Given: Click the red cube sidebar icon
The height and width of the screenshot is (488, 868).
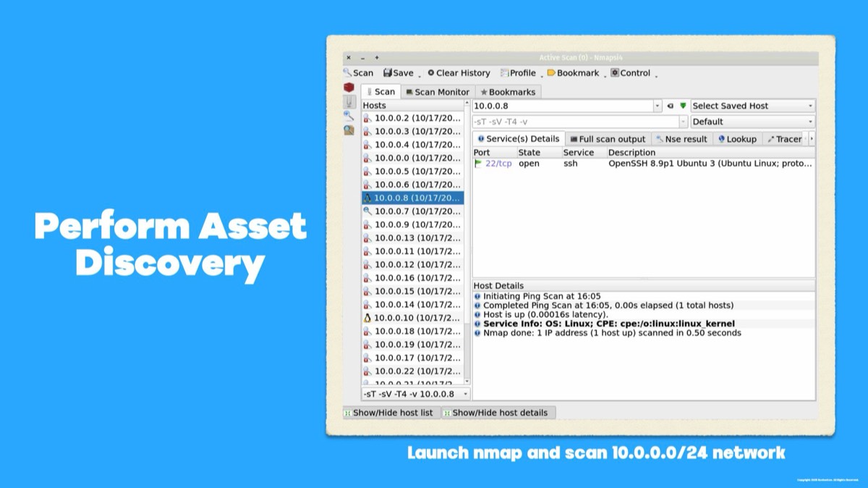Looking at the screenshot, I should [349, 88].
